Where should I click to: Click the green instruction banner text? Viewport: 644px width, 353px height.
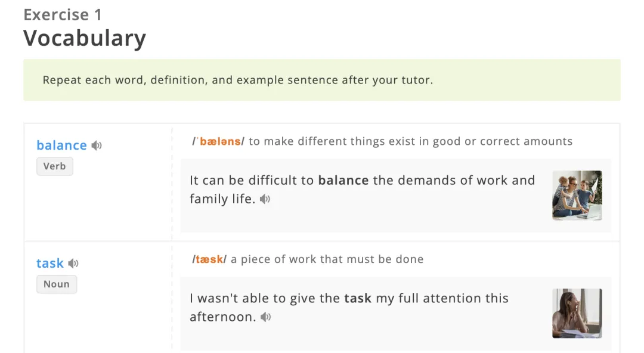[x=238, y=80]
